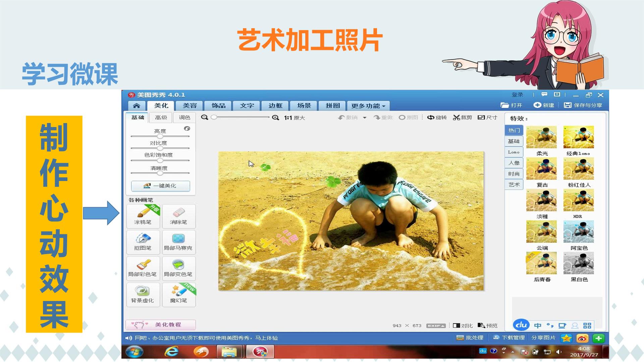Open the 美化教程 tutorial link
The width and height of the screenshot is (644, 362).
(x=161, y=325)
